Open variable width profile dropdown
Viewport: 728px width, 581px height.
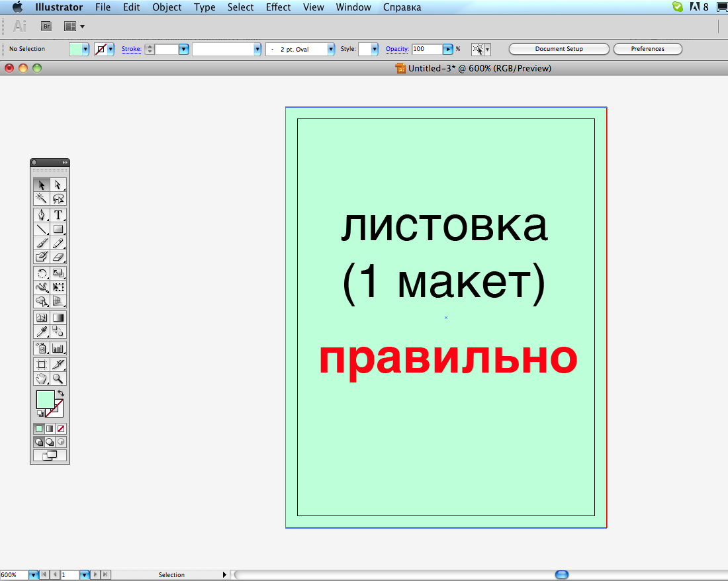click(257, 49)
